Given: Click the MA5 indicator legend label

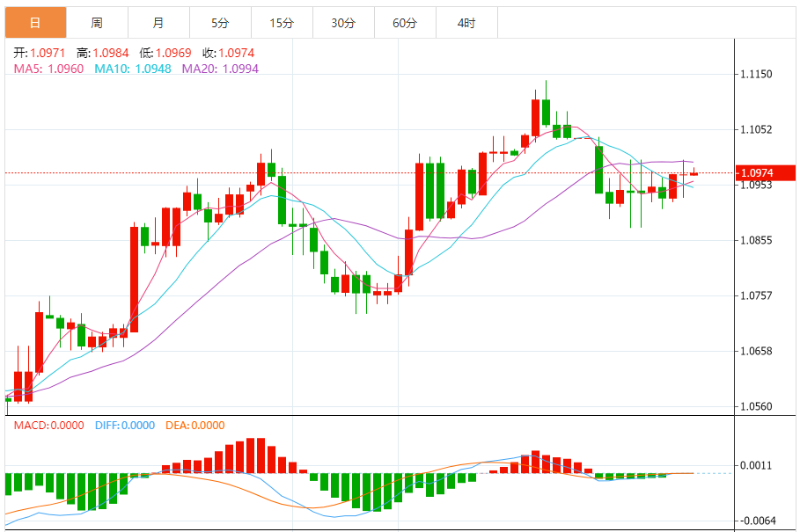Looking at the screenshot, I should click(x=48, y=69).
